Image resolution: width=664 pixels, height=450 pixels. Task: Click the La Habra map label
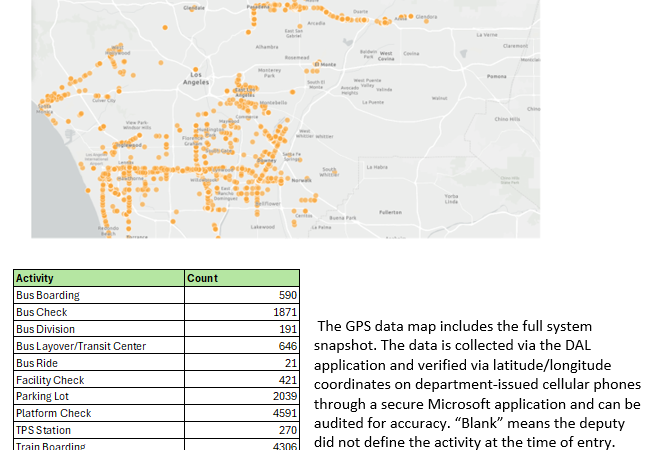pos(377,167)
